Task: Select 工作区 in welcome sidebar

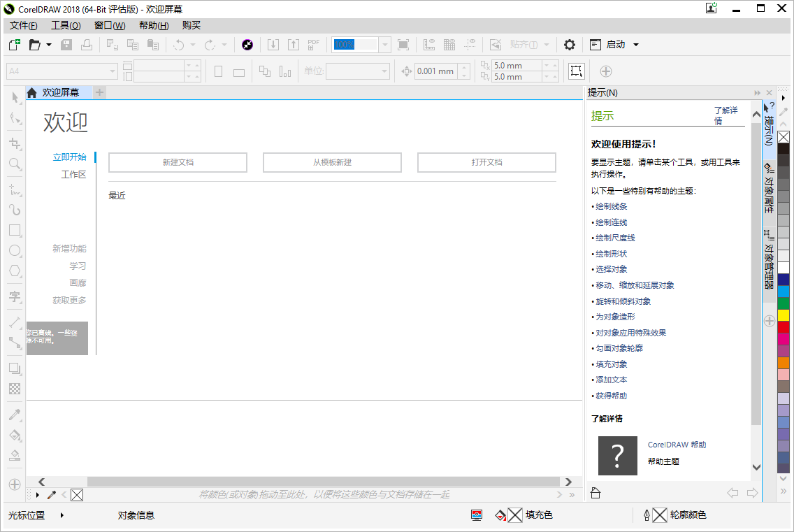Action: [74, 174]
